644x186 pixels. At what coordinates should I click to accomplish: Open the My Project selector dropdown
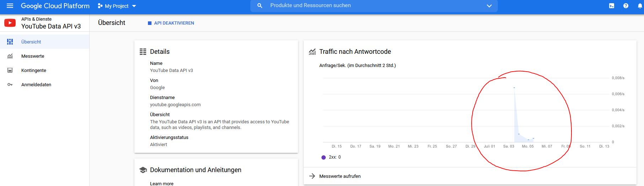click(x=117, y=6)
